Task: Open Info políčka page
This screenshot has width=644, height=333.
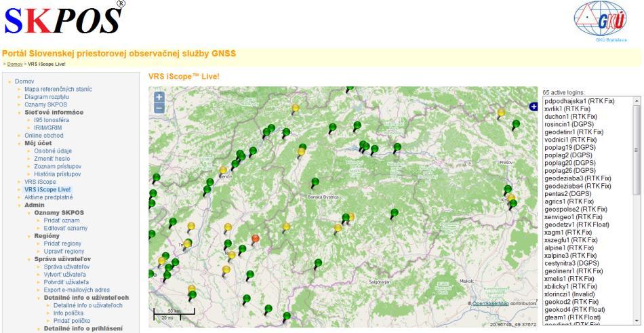Action: 68,313
